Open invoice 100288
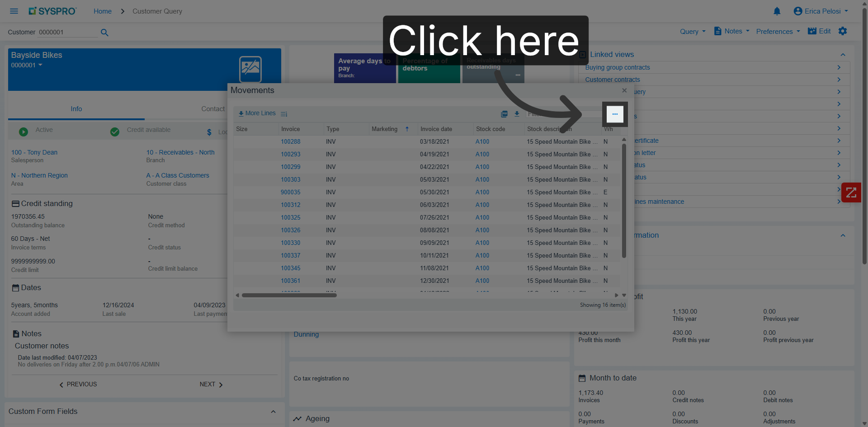 coord(291,141)
